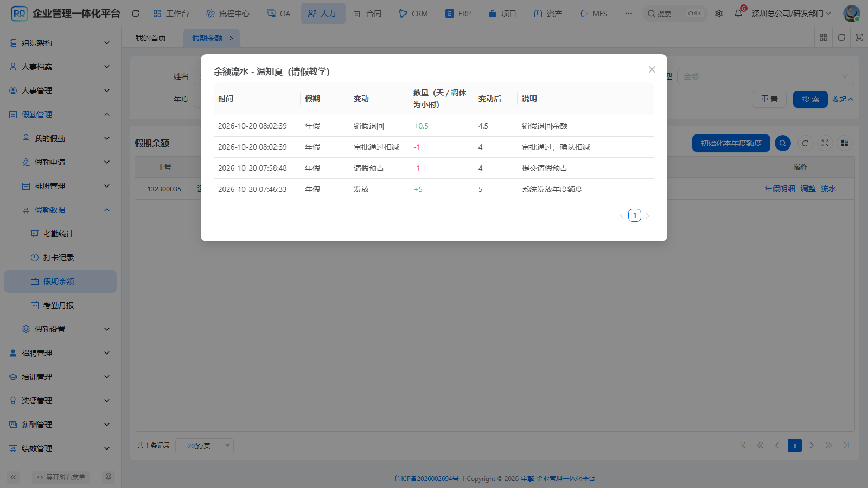Close the 假期余额 tab with its x icon
This screenshot has width=868, height=488.
(x=232, y=38)
